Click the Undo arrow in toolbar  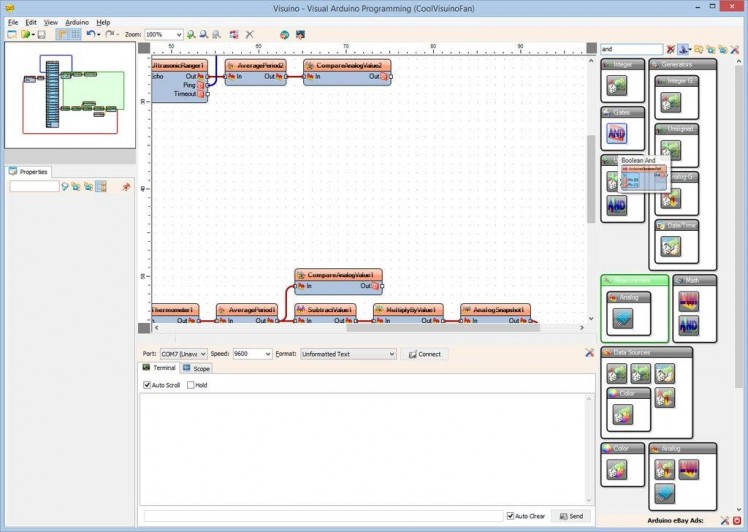tap(91, 34)
